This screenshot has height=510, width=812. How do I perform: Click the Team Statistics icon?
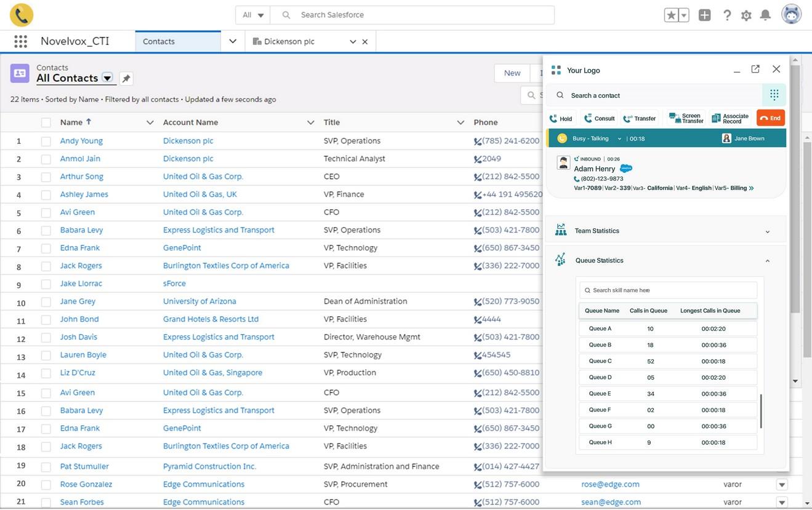(x=561, y=230)
